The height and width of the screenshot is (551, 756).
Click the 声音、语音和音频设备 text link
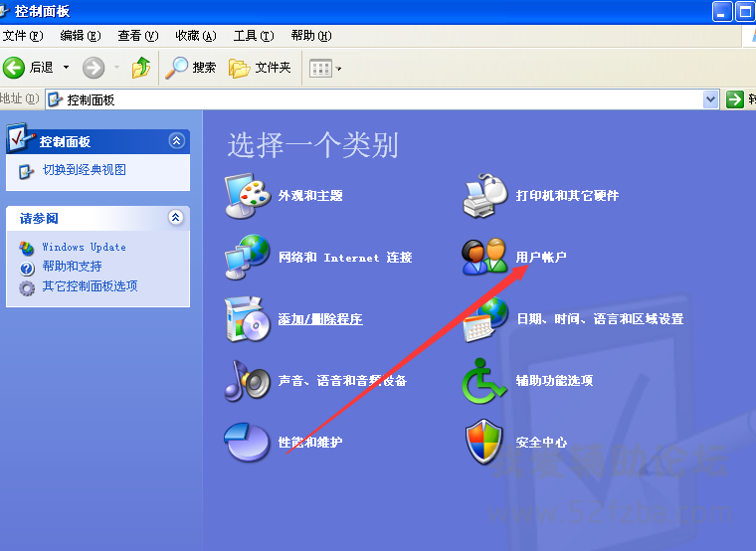tap(342, 381)
